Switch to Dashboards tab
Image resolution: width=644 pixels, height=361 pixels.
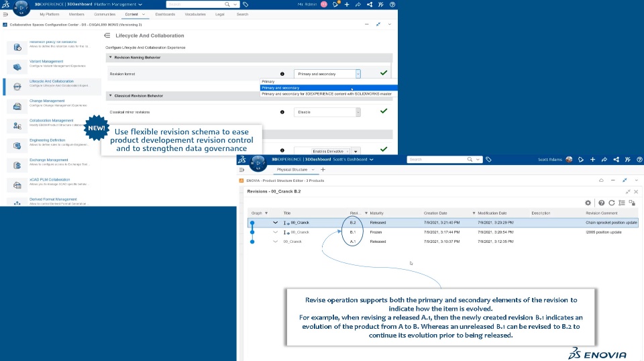tap(165, 14)
